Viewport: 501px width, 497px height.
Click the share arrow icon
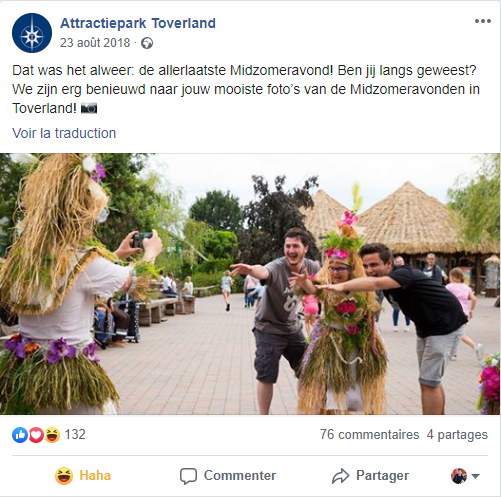pyautogui.click(x=340, y=476)
